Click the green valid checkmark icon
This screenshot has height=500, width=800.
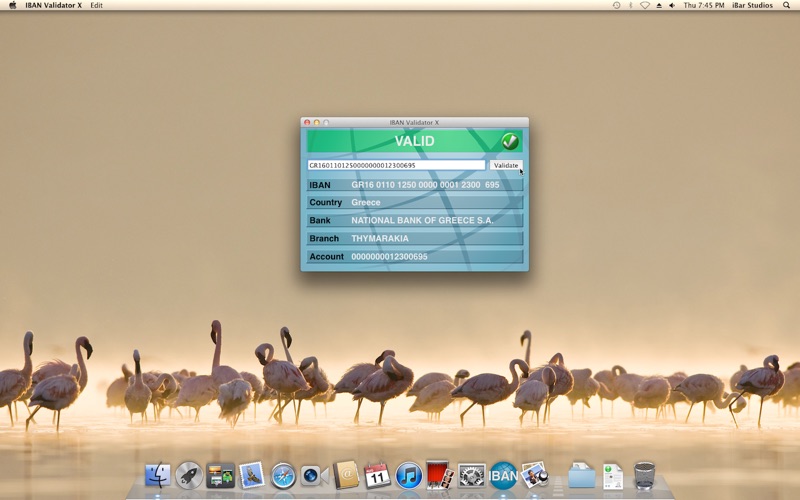point(510,141)
